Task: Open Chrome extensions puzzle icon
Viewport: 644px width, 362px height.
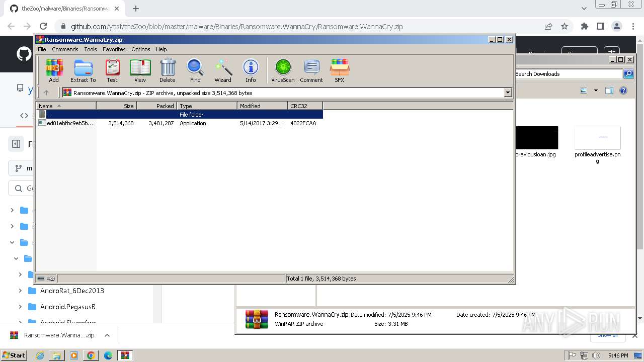Action: [585, 27]
